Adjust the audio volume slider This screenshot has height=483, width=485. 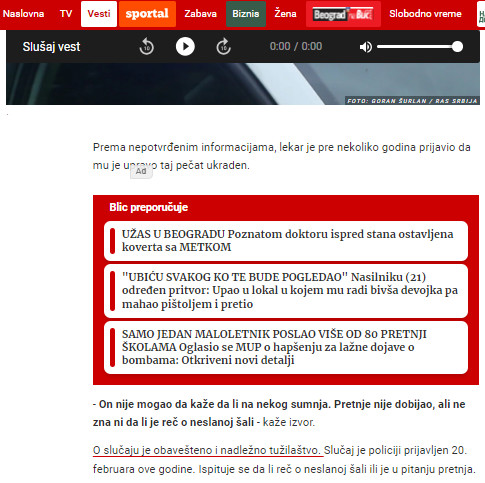[x=420, y=47]
